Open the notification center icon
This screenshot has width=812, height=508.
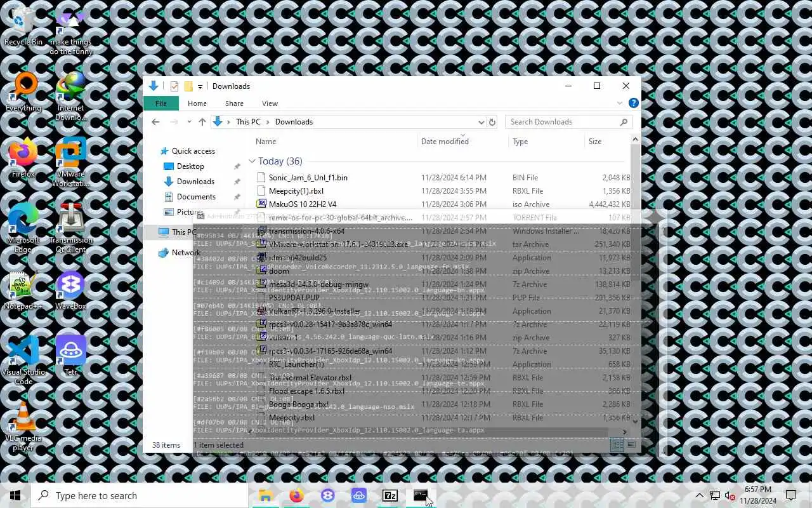(x=791, y=495)
